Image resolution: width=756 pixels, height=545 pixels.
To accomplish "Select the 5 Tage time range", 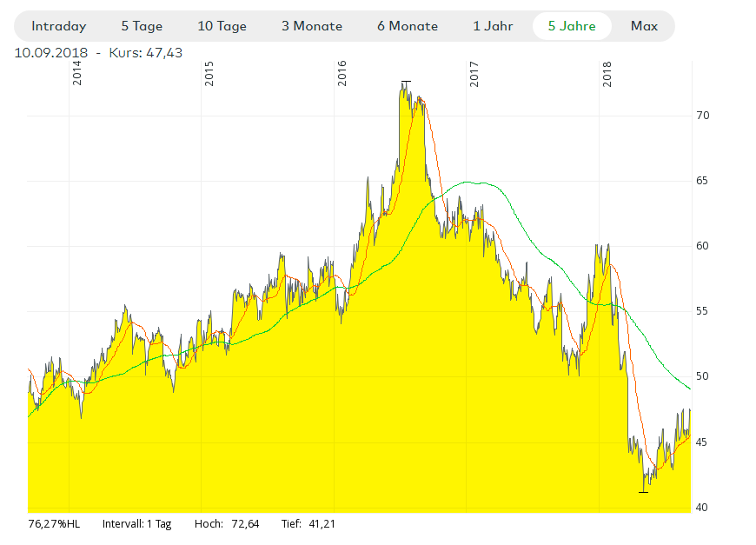I will coord(142,26).
